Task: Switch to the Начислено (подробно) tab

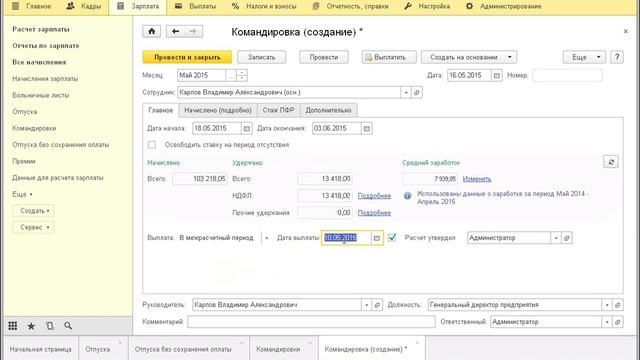Action: point(218,110)
